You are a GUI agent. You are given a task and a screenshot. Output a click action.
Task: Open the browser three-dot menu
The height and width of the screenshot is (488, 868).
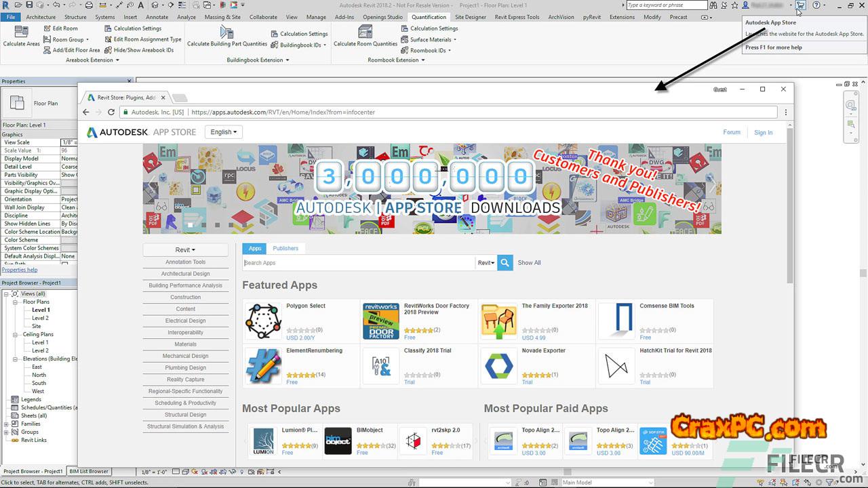[786, 113]
